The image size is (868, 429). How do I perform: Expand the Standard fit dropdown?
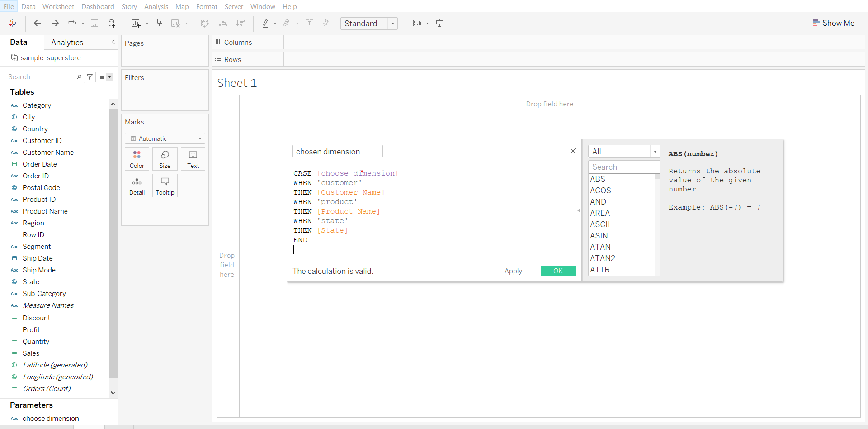392,24
